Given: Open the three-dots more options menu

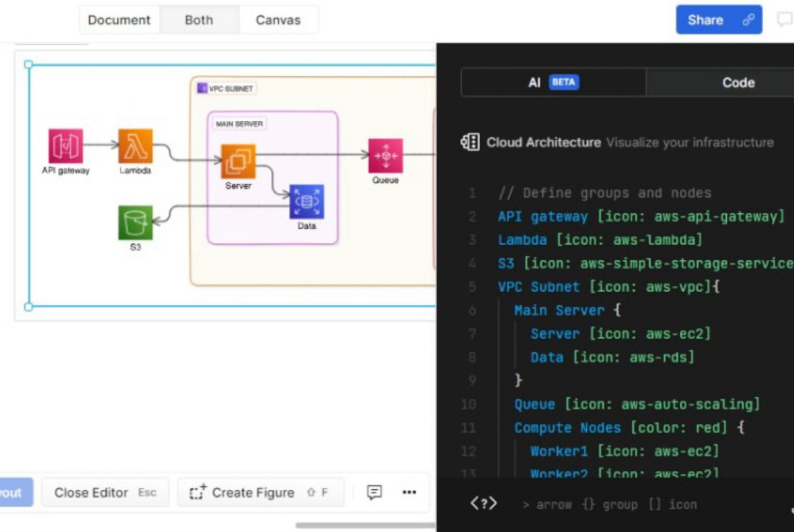Looking at the screenshot, I should 410,492.
